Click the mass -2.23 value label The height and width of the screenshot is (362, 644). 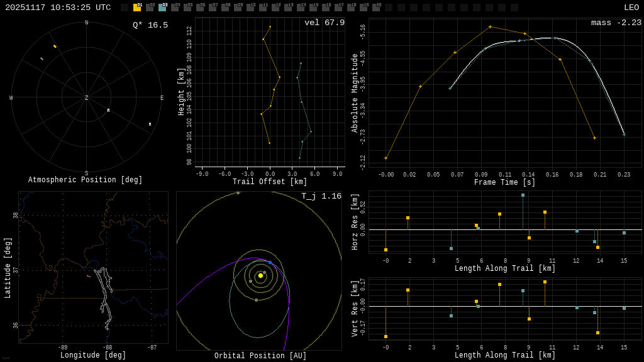coord(616,23)
